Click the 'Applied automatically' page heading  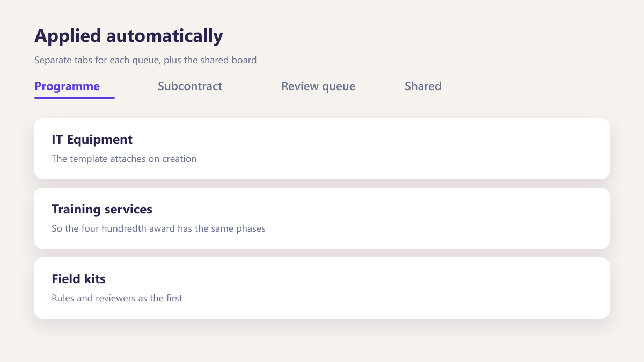point(129,36)
